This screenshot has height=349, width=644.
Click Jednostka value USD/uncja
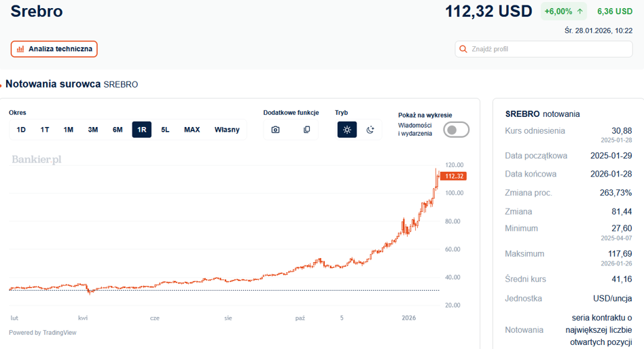coord(612,299)
